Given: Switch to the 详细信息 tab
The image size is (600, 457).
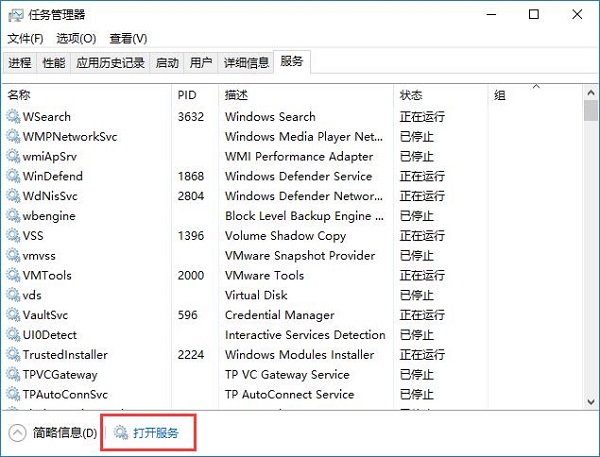Looking at the screenshot, I should point(246,62).
